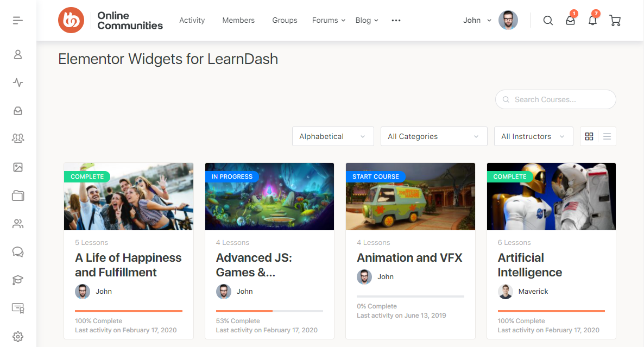Open the Photos sidebar icon

(18, 167)
